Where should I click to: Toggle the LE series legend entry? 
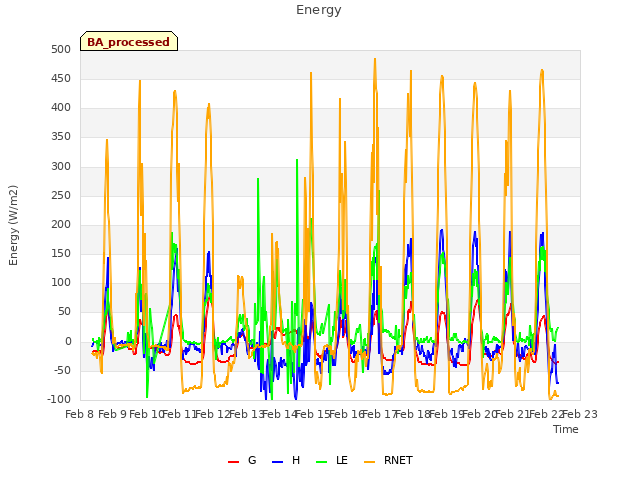tap(332, 460)
